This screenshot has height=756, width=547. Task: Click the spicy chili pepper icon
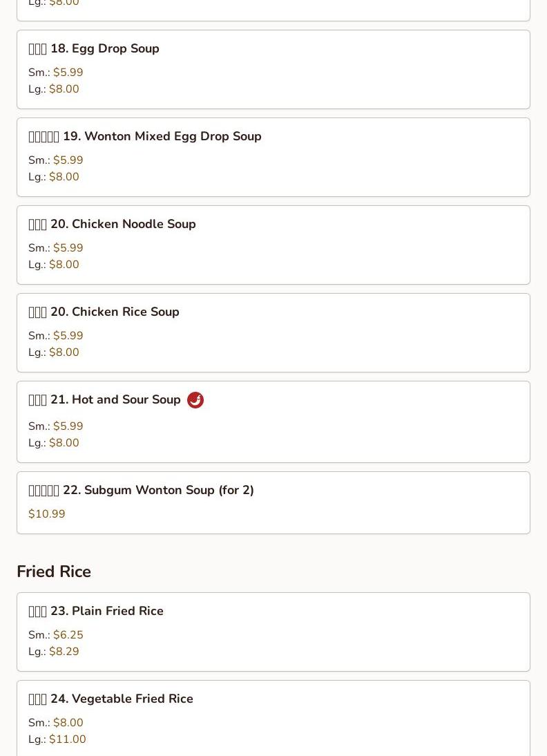(195, 400)
